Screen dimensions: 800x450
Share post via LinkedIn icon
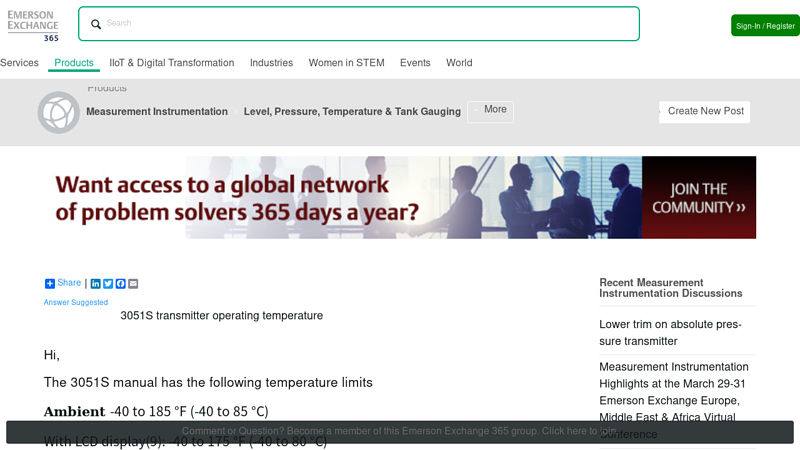(x=95, y=284)
